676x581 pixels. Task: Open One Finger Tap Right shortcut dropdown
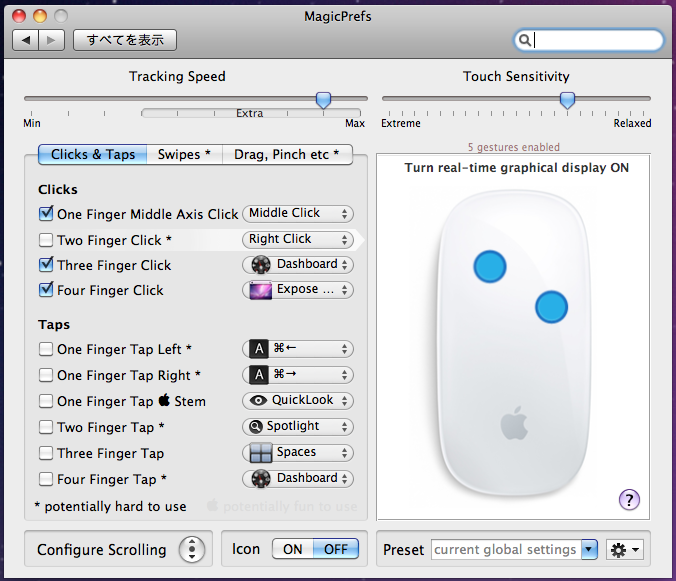[x=298, y=375]
